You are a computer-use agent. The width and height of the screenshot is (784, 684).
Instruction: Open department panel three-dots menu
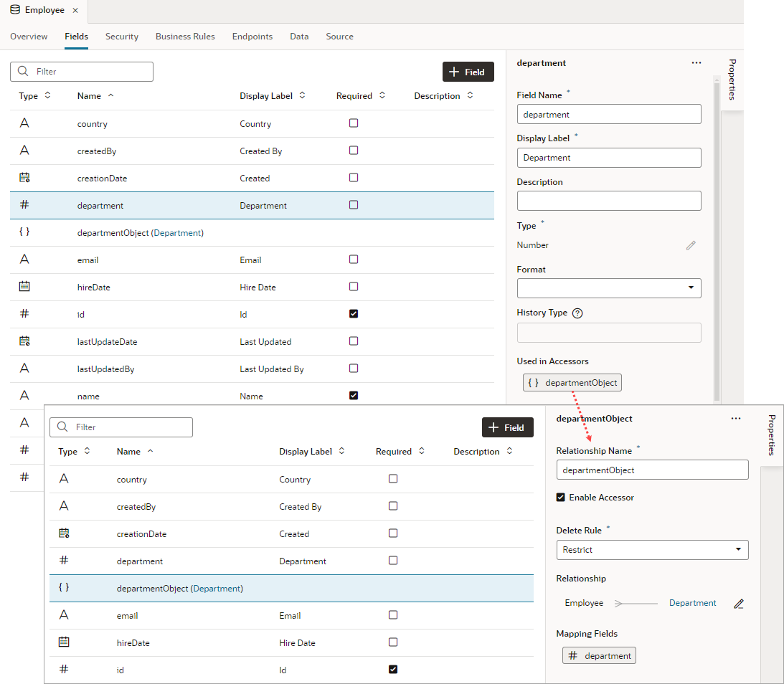coord(696,63)
